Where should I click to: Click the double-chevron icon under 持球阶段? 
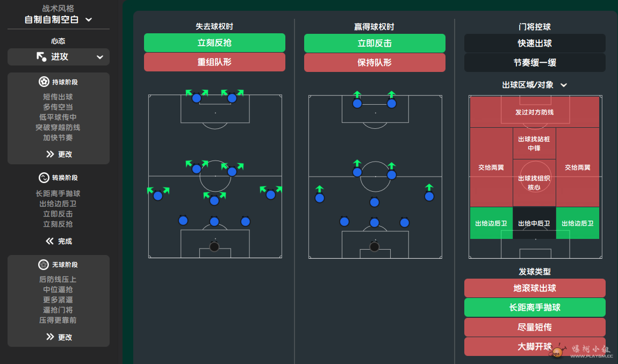tap(50, 154)
